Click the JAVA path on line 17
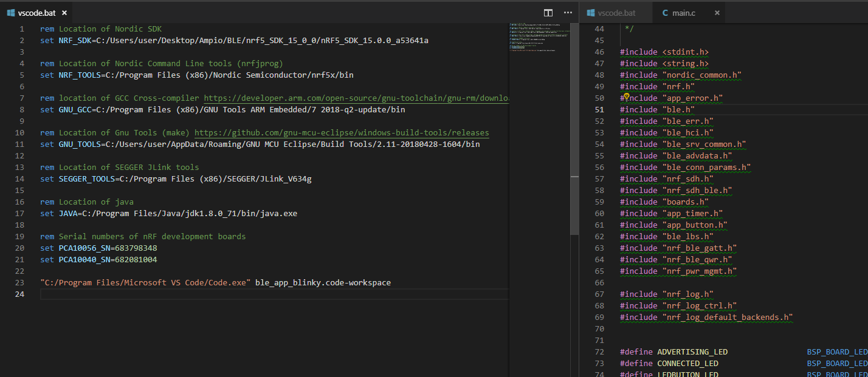This screenshot has width=868, height=377. click(190, 213)
